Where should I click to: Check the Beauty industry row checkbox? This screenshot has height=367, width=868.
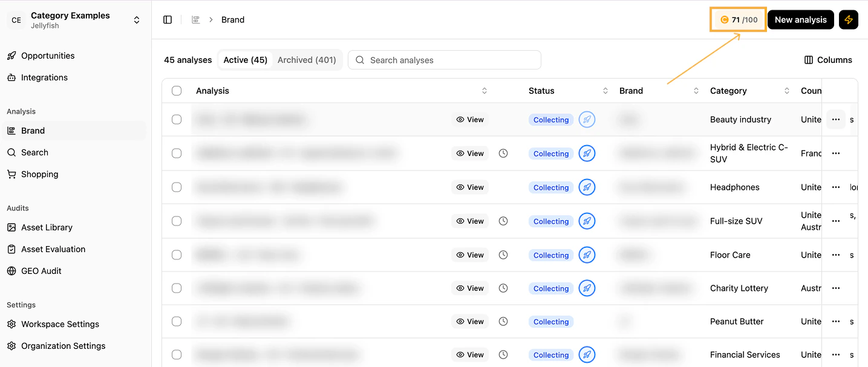coord(177,120)
